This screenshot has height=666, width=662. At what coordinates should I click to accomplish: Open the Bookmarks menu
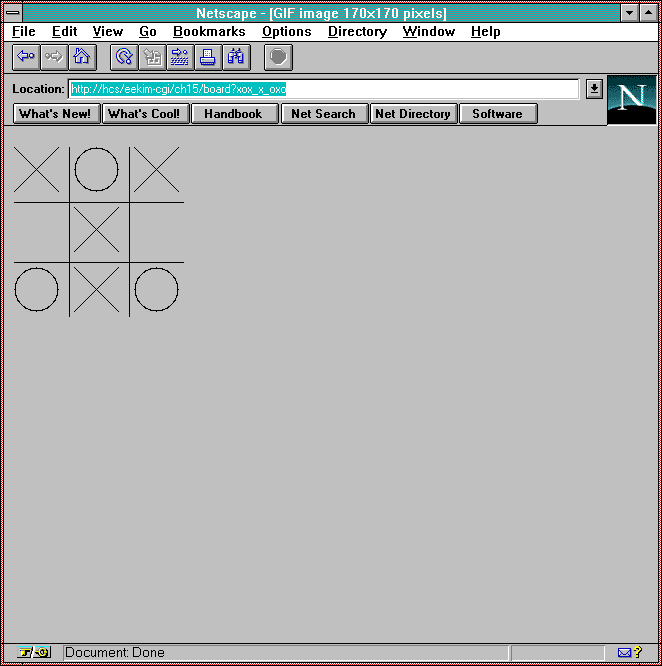click(x=209, y=32)
